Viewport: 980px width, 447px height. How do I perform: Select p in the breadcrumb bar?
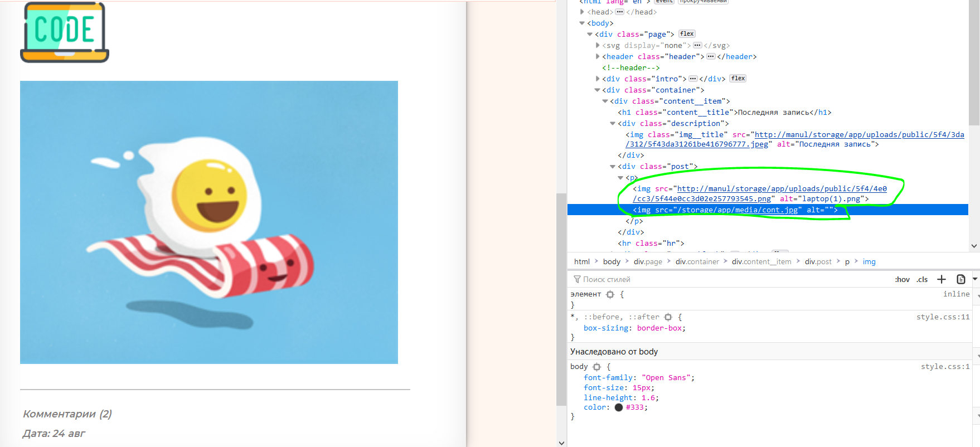click(x=847, y=261)
